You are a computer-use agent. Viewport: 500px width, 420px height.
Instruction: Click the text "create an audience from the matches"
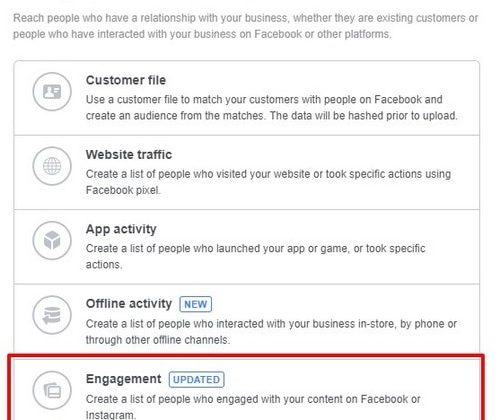[175, 116]
